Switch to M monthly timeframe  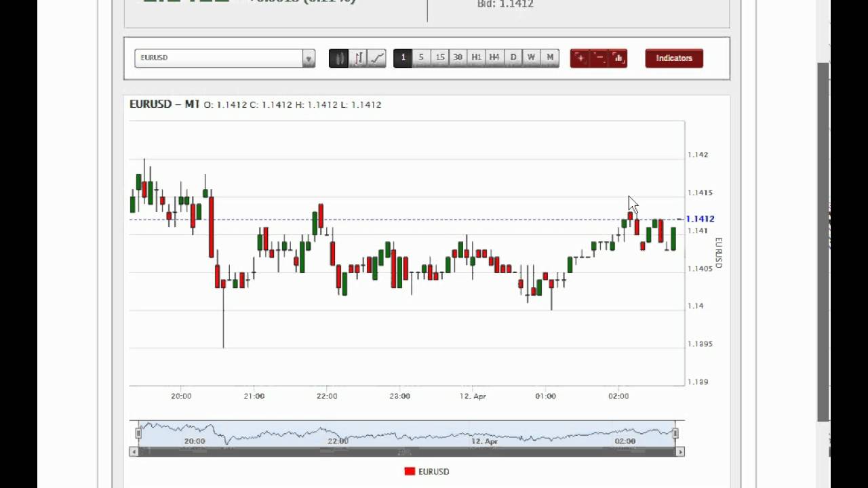(x=550, y=58)
